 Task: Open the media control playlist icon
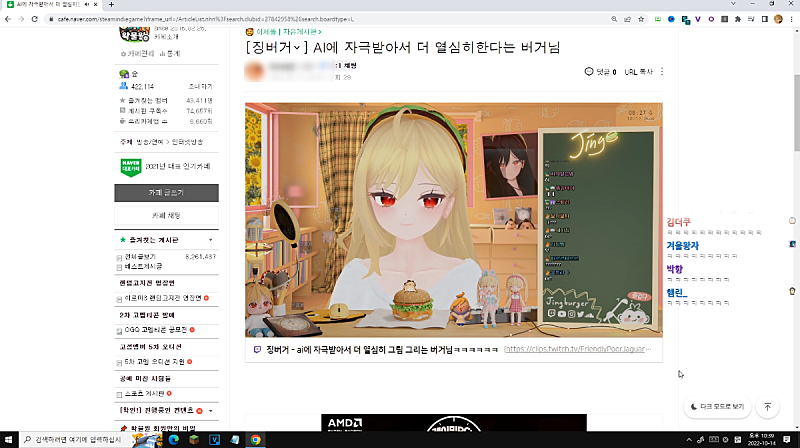pos(751,19)
